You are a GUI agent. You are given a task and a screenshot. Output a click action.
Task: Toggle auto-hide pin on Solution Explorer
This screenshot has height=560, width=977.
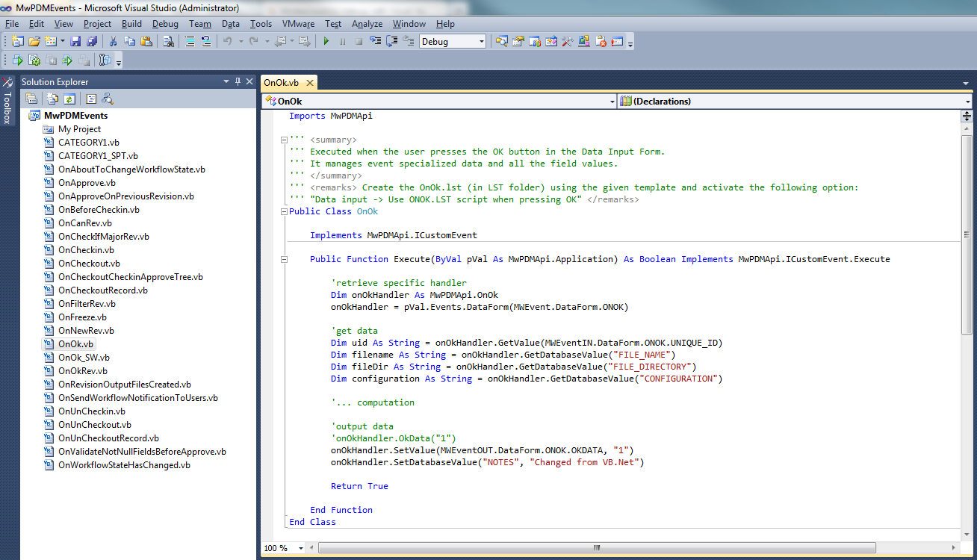pyautogui.click(x=238, y=81)
